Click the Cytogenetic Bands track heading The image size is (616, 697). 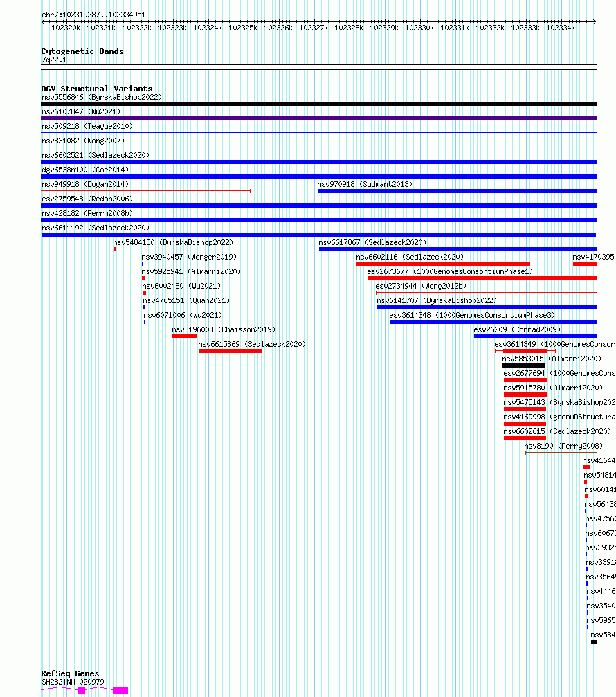tap(82, 51)
